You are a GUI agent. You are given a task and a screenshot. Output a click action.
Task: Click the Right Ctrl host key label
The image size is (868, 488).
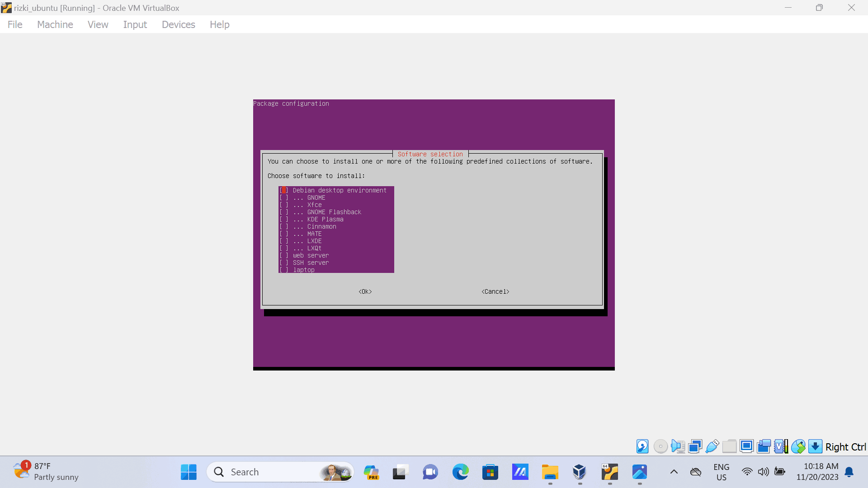click(846, 447)
